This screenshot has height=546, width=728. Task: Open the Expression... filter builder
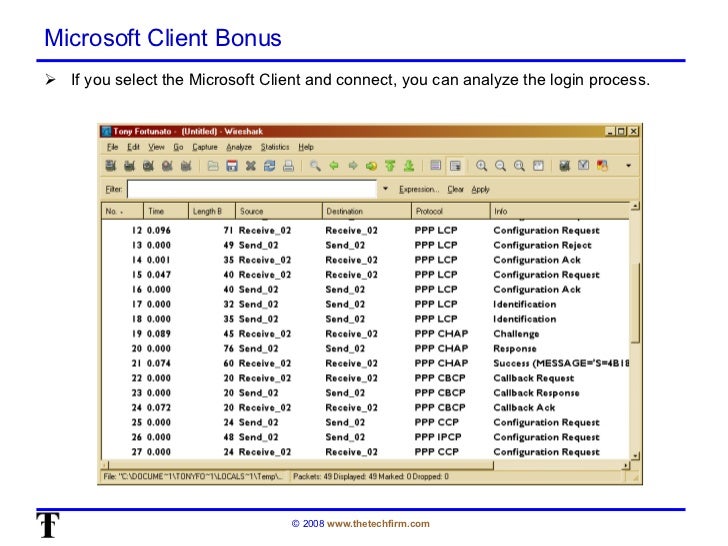[x=419, y=189]
